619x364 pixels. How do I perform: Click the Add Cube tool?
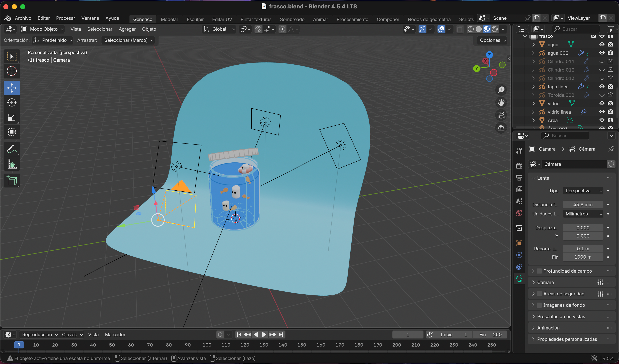point(12,181)
